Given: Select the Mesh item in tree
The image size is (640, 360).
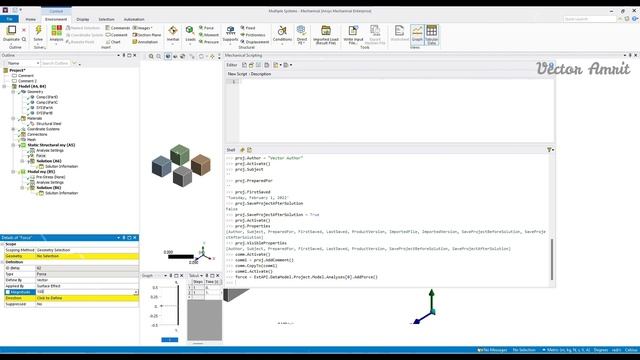Looking at the screenshot, I should click(31, 140).
